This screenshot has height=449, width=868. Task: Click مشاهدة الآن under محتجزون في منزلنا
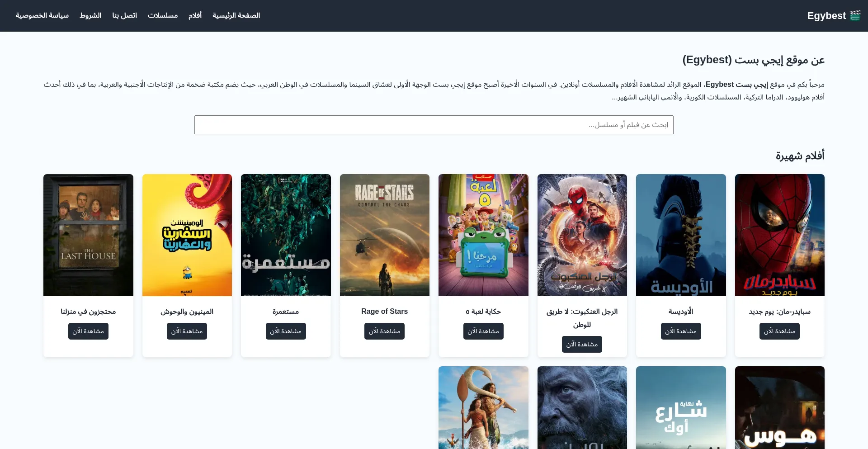pyautogui.click(x=88, y=331)
